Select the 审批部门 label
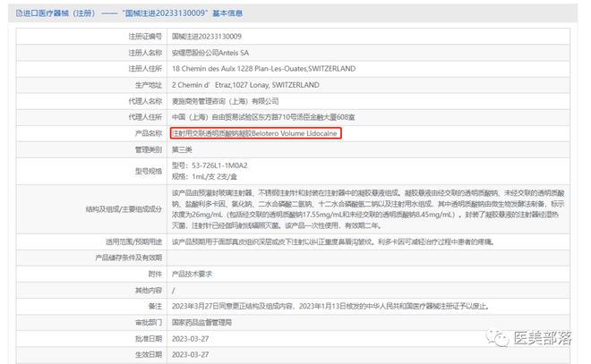The height and width of the screenshot is (364, 591). click(x=149, y=323)
